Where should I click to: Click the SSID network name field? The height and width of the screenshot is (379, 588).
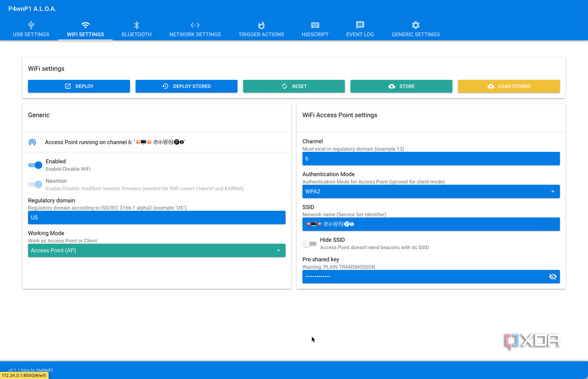[431, 224]
